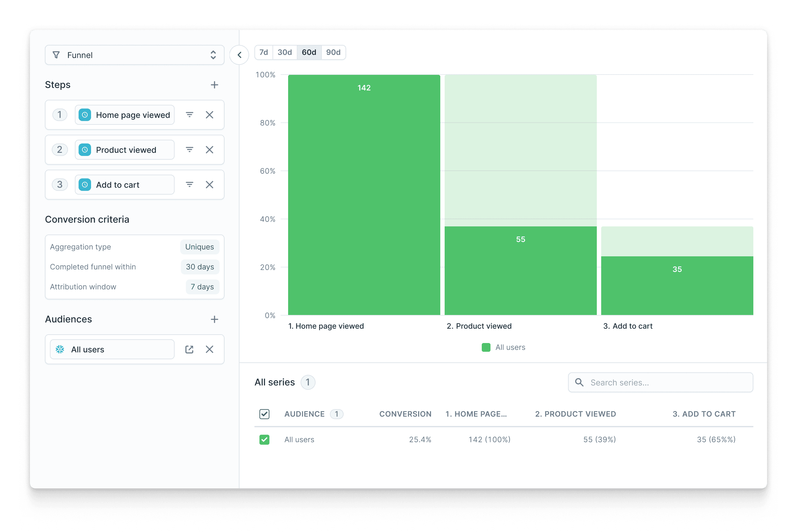Viewport: 797px width, 532px height.
Task: Add a new audience
Action: [x=215, y=319]
